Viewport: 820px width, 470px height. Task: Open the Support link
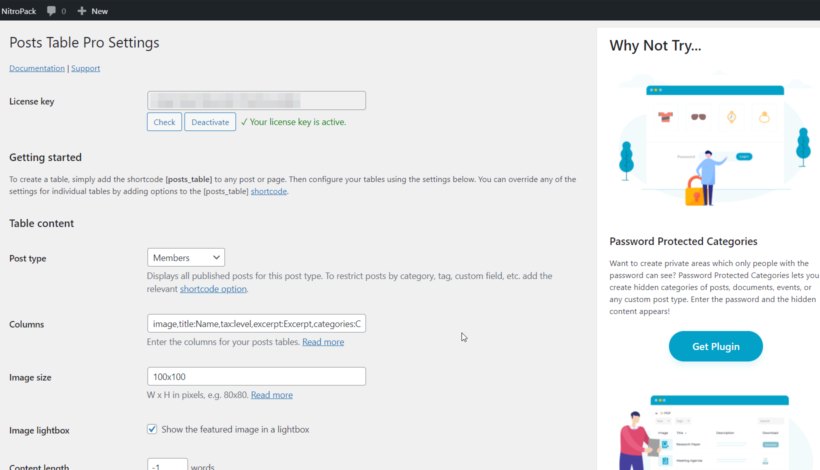tap(85, 68)
